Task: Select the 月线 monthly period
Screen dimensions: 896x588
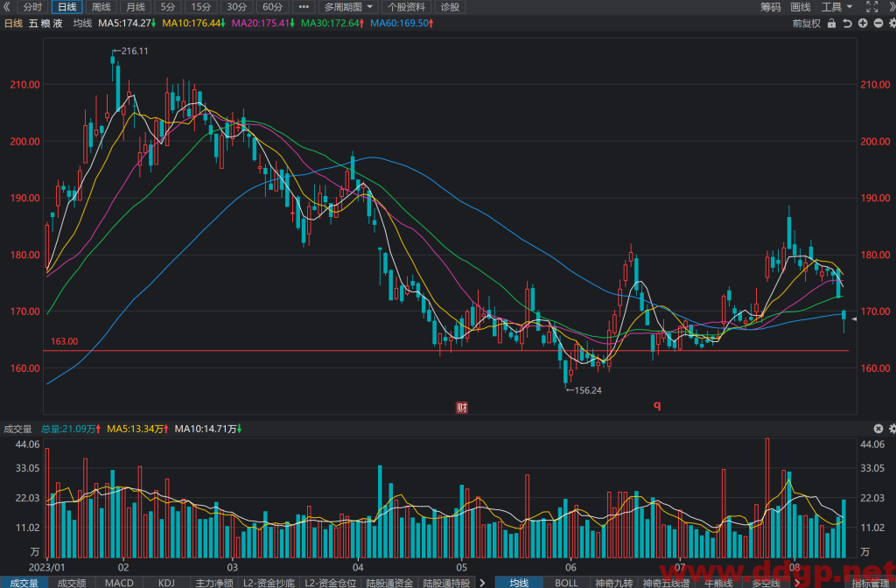Action: [136, 7]
